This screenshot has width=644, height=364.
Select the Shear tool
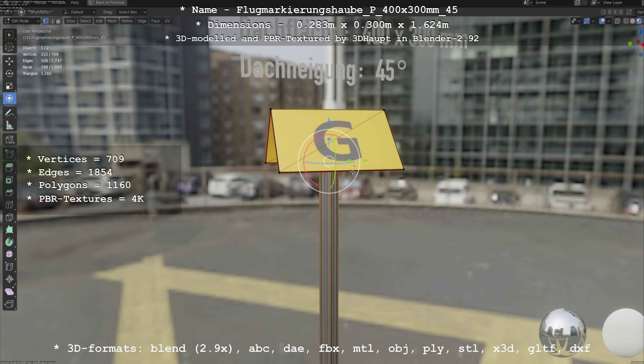9,291
